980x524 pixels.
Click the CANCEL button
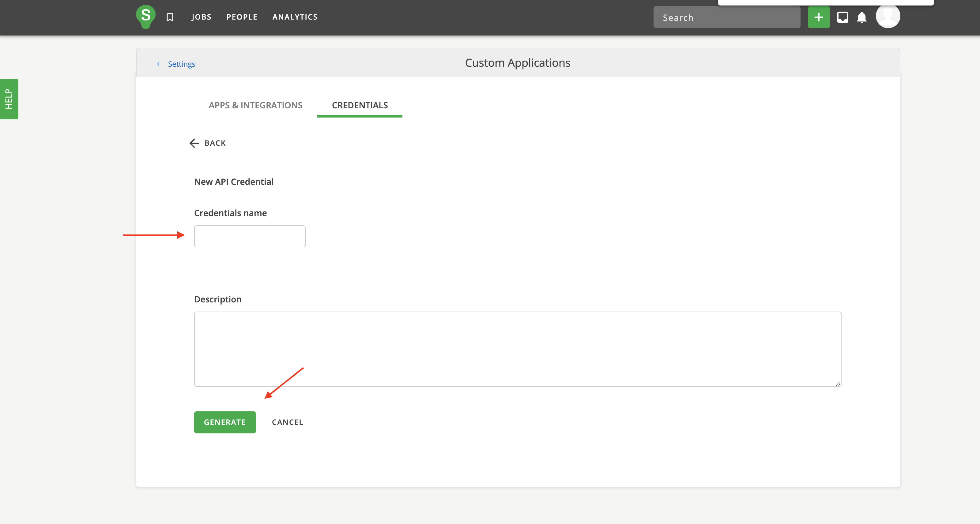click(287, 422)
